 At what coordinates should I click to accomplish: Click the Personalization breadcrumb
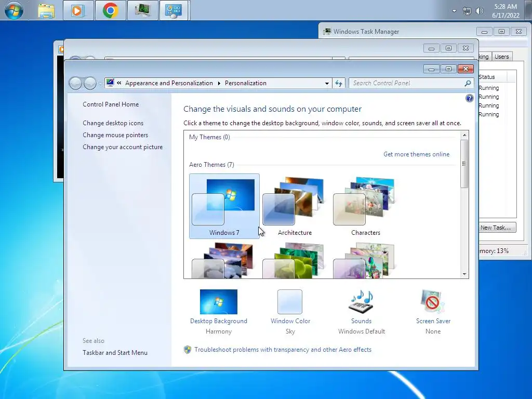pos(246,83)
